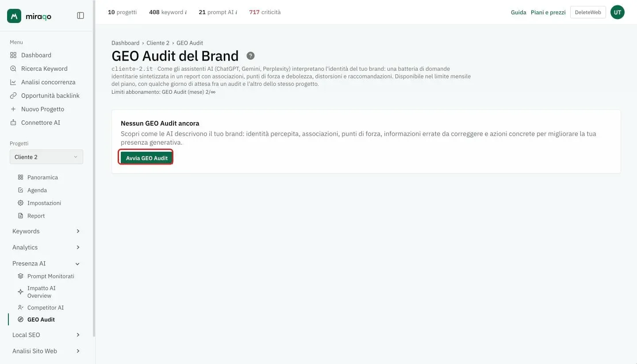Click Cliente 2 in the breadcrumb

coord(158,43)
